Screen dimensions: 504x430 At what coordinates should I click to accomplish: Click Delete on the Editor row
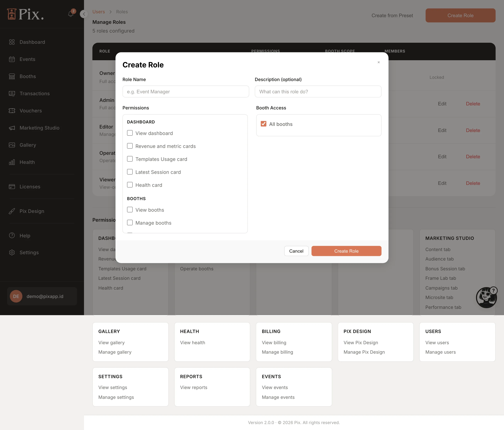coord(473,130)
